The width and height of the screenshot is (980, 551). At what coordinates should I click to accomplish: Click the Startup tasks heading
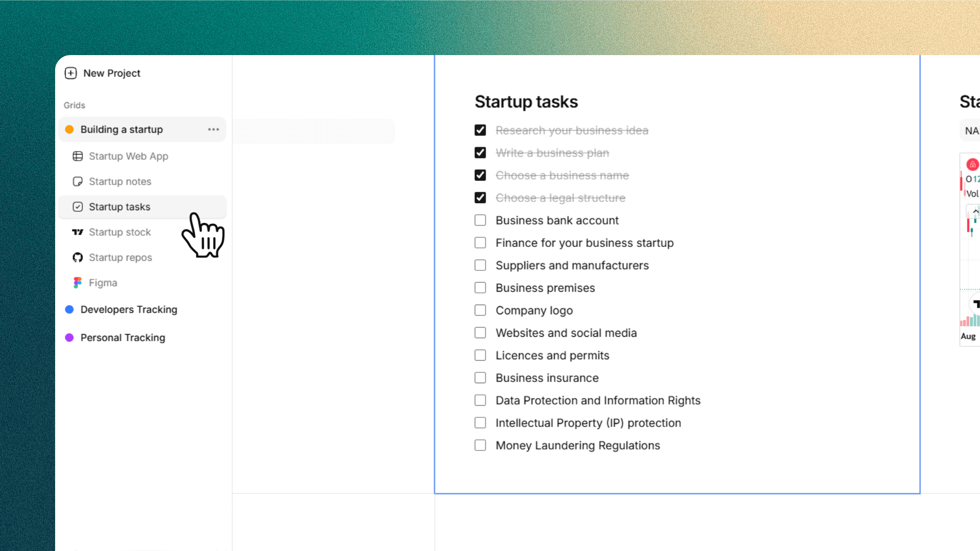click(526, 102)
